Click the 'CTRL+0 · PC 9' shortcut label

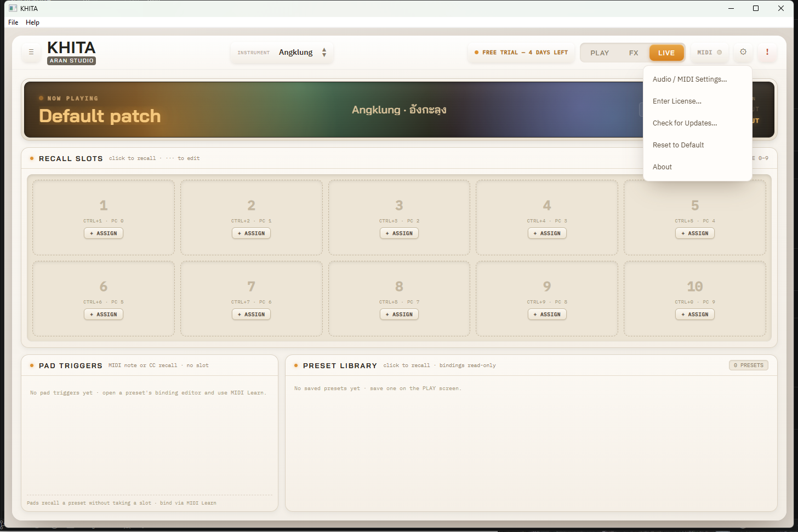695,302
